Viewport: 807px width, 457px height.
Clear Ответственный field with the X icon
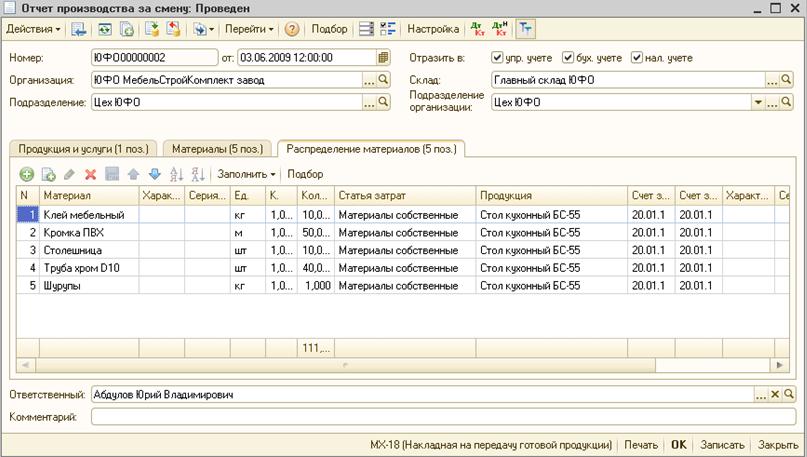773,395
